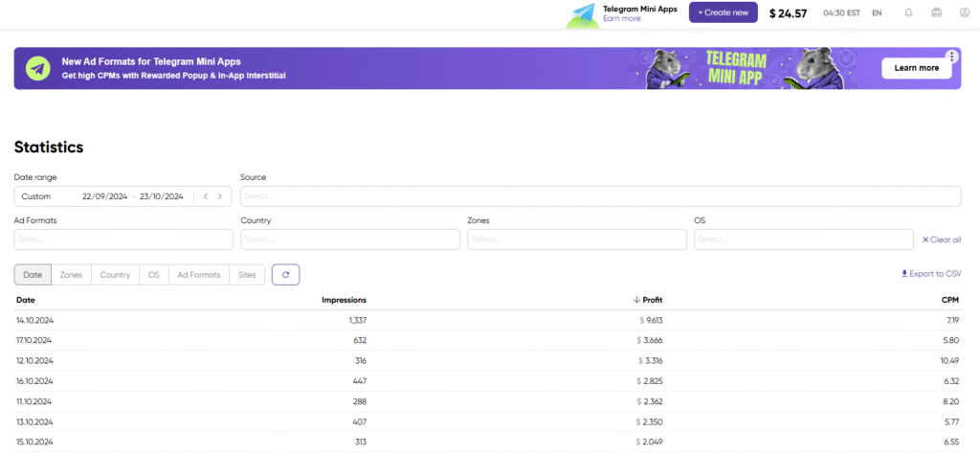Click Export to CSV link
This screenshot has width=980, height=454.
point(931,274)
